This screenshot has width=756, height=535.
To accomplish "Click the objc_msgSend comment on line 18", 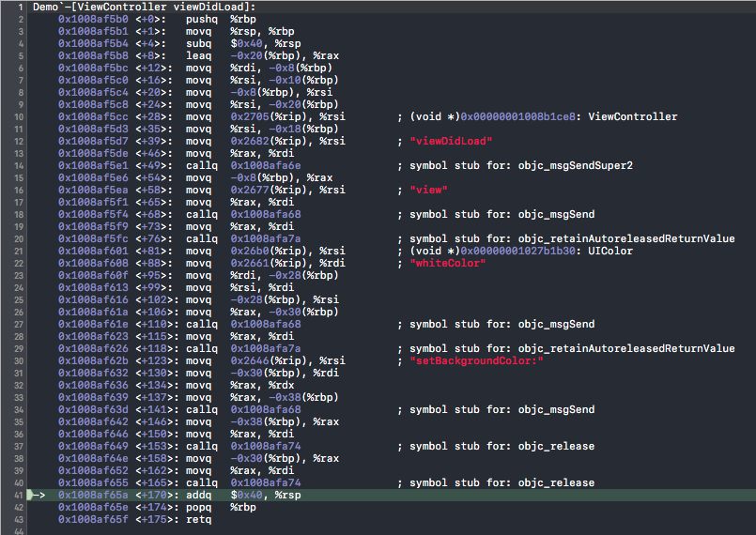I will [x=501, y=215].
